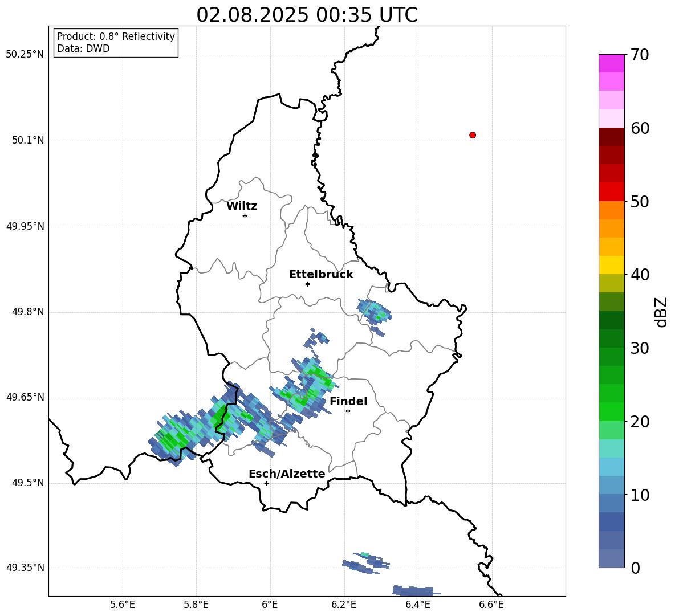Screen dimensions: 675x616
Task: Click the radar echo west of Findel
Action: click(303, 387)
